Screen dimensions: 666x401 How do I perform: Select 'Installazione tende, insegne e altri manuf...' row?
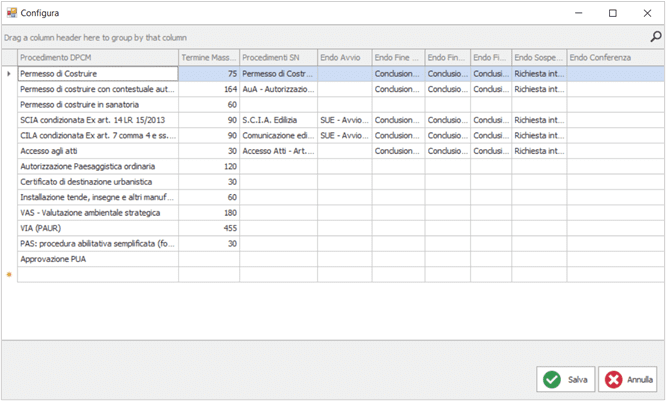(x=98, y=197)
